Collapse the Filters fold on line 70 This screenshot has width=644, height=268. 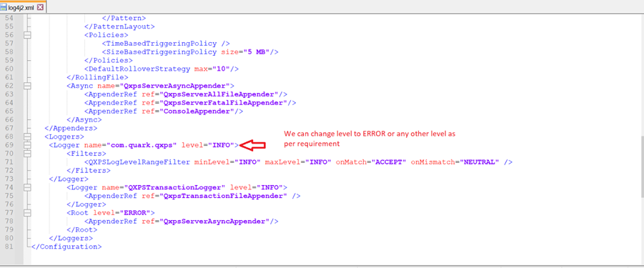pos(27,154)
